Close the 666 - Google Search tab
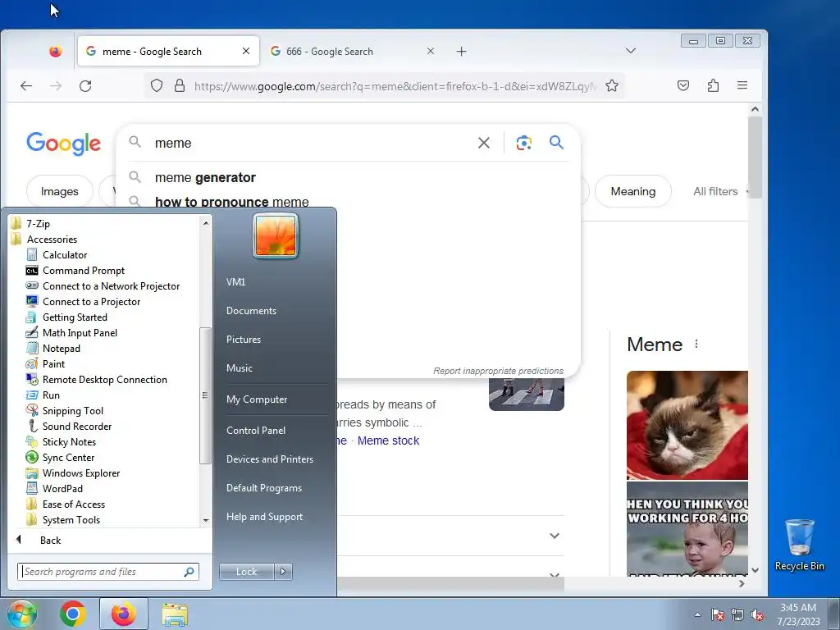This screenshot has width=840, height=630. coord(430,52)
